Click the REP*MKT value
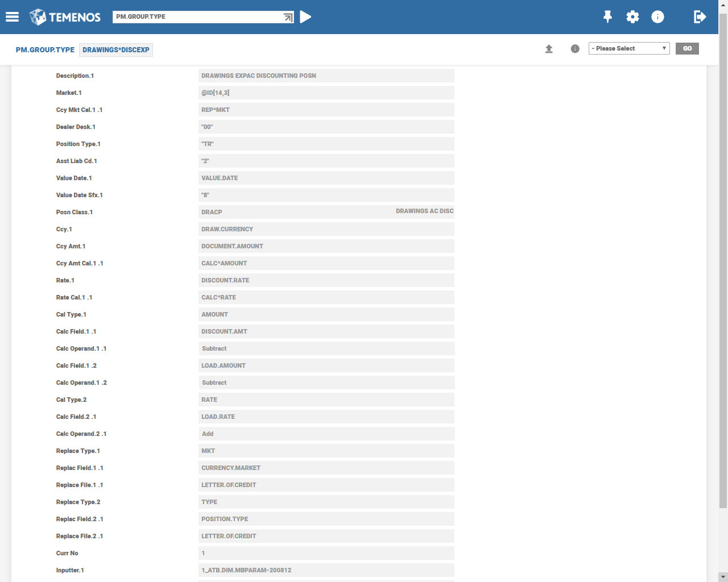The image size is (728, 582). pyautogui.click(x=326, y=110)
